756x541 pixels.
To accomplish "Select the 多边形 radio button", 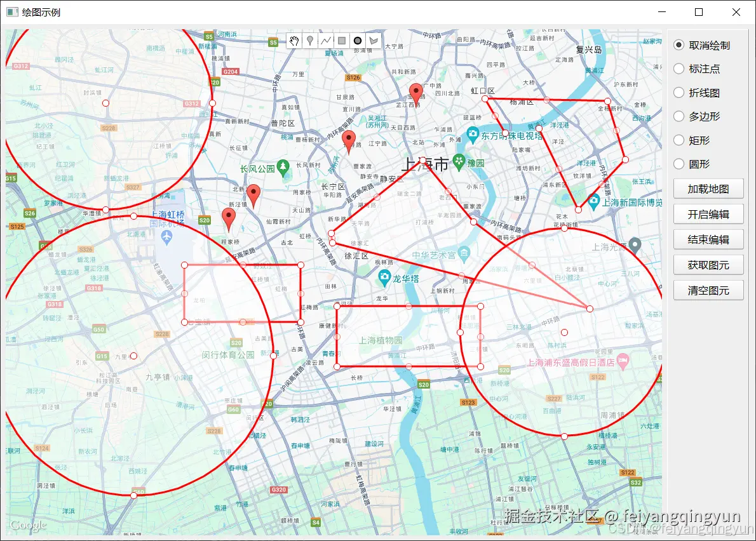I will pos(679,116).
